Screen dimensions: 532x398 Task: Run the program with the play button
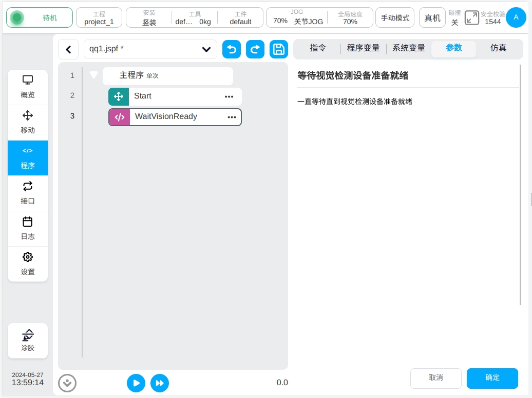(136, 383)
